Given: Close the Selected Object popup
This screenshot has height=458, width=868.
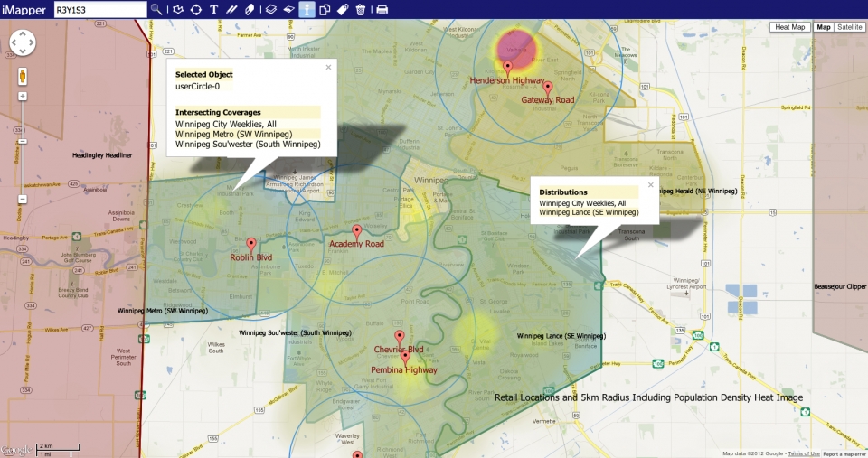Looking at the screenshot, I should [x=328, y=67].
